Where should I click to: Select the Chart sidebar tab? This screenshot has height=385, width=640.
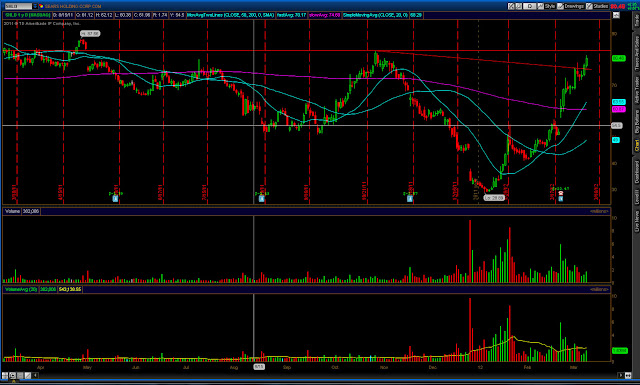tap(636, 145)
